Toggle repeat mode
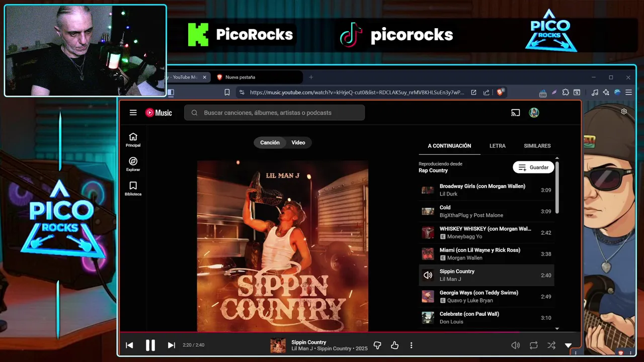 [x=533, y=345]
